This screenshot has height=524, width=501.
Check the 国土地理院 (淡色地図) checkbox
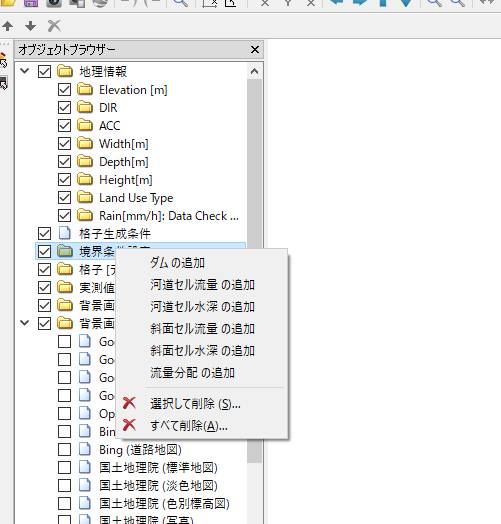[x=65, y=486]
